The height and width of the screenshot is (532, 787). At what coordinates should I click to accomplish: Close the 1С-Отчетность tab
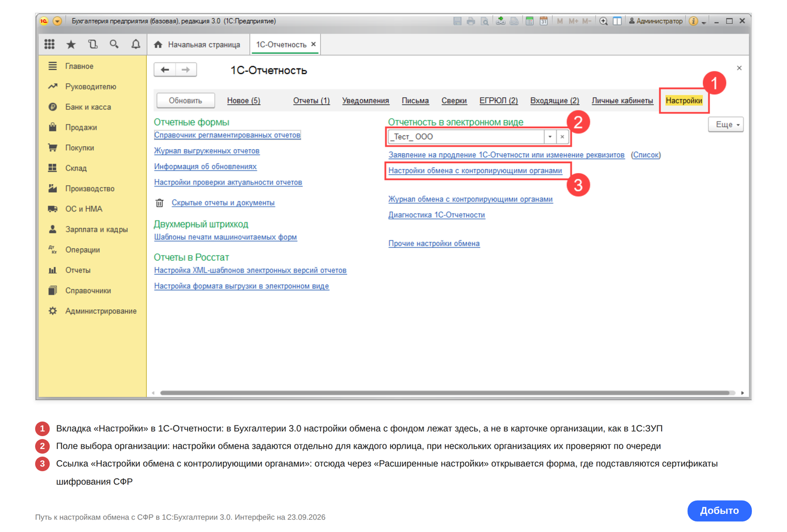pos(314,44)
